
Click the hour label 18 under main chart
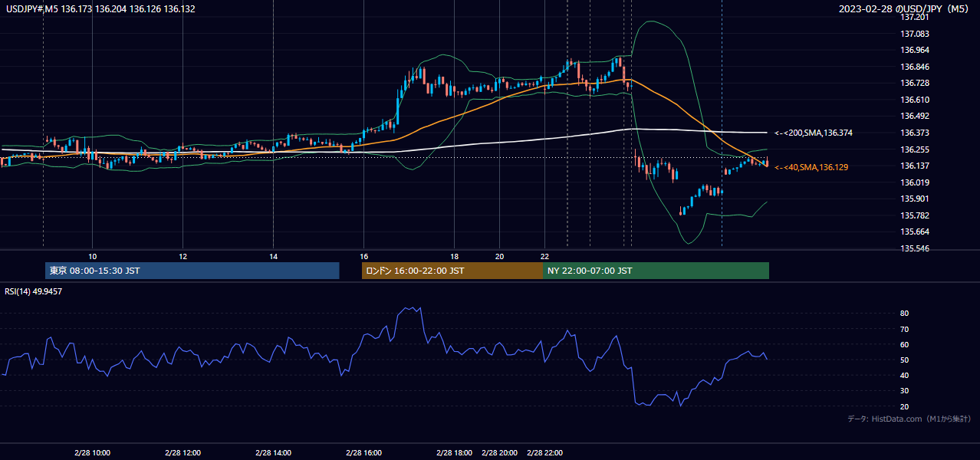454,256
